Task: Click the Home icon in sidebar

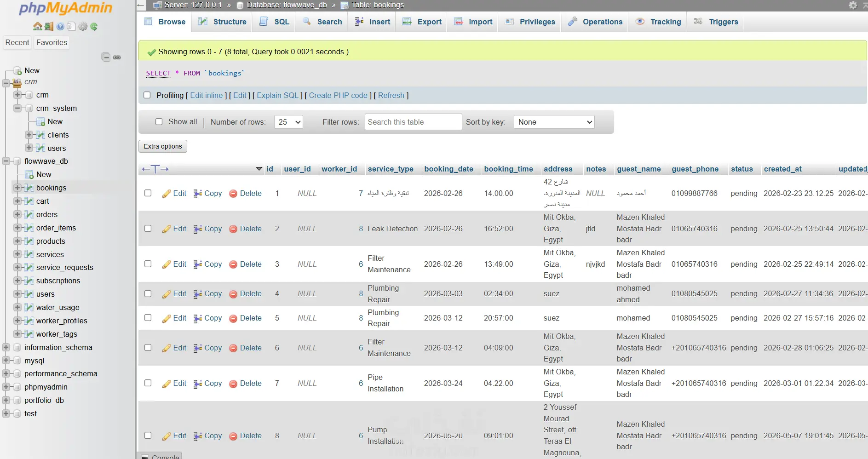Action: point(38,27)
